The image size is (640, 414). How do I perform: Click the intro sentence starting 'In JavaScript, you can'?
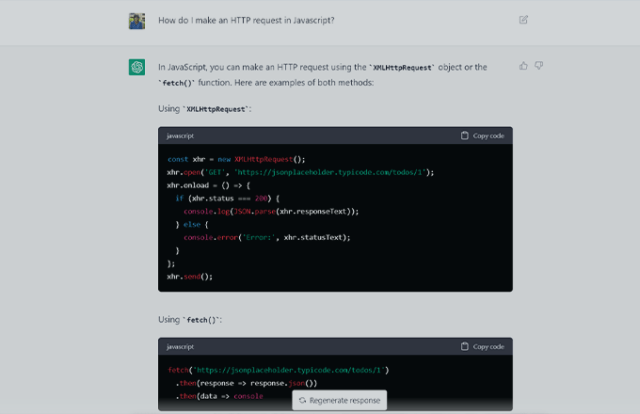323,75
